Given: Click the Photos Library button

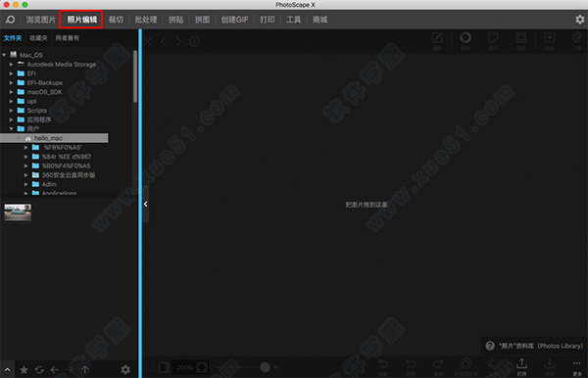Looking at the screenshot, I should (534, 346).
